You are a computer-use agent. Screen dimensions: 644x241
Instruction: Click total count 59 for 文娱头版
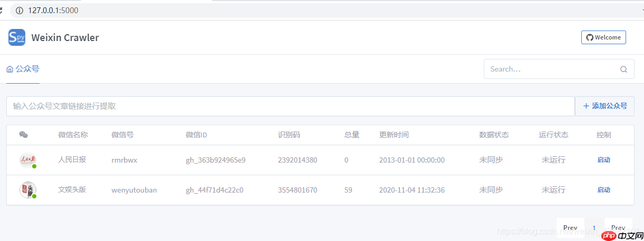point(348,190)
